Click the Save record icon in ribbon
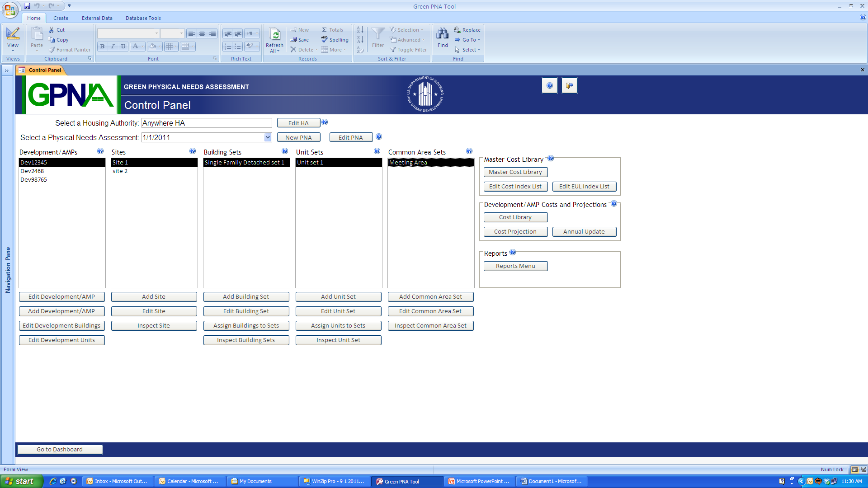Viewport: 868px width, 488px height. click(x=293, y=40)
